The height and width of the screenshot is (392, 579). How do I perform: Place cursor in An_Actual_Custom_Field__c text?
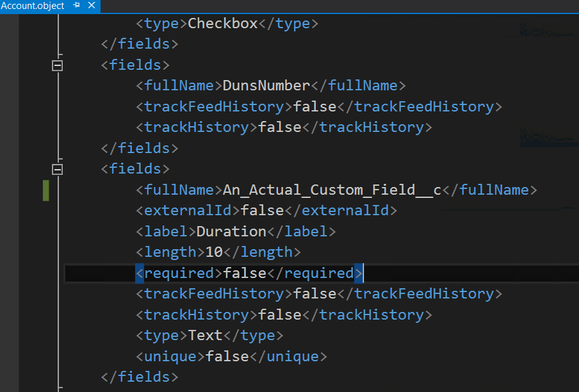tap(329, 190)
